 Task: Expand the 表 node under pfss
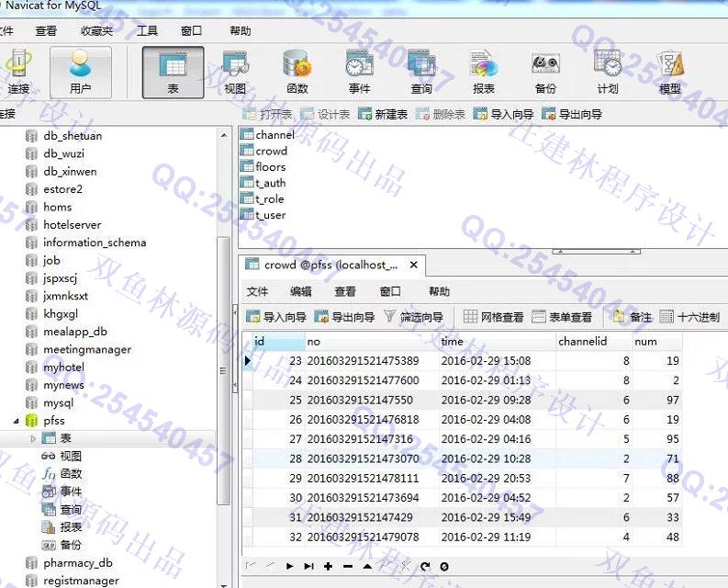click(33, 438)
